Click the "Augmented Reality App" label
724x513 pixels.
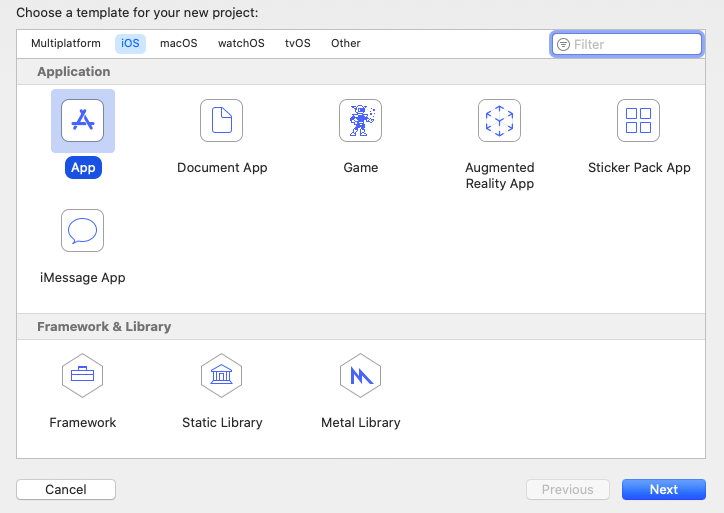pos(500,175)
